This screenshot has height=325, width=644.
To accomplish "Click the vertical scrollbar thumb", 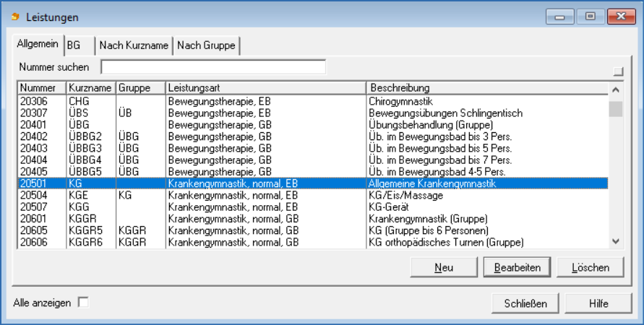I will (x=615, y=109).
